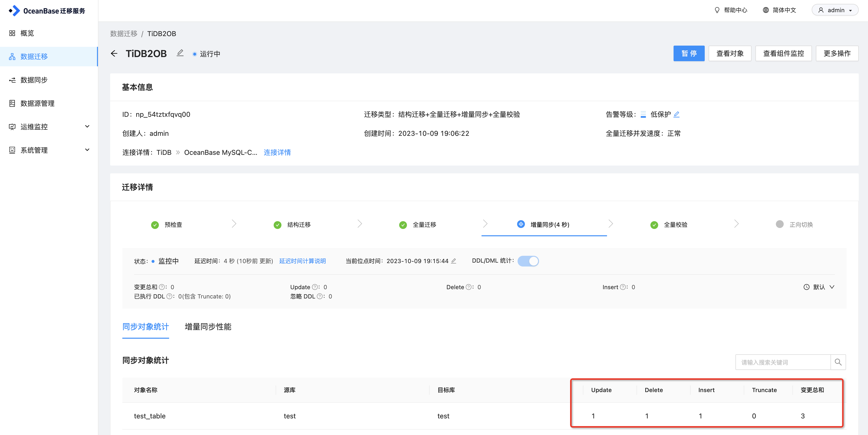Select the 全量校验 step
The image size is (868, 435).
[x=669, y=225]
